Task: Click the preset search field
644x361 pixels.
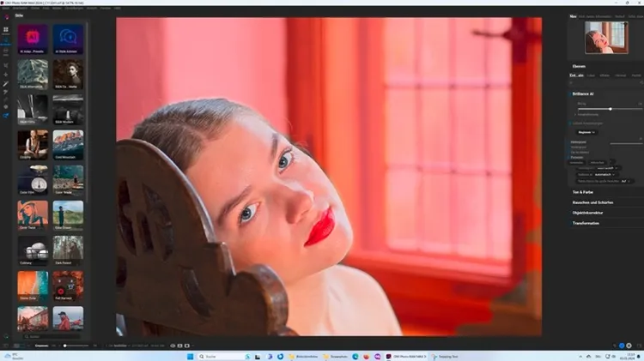Action: 52,336
